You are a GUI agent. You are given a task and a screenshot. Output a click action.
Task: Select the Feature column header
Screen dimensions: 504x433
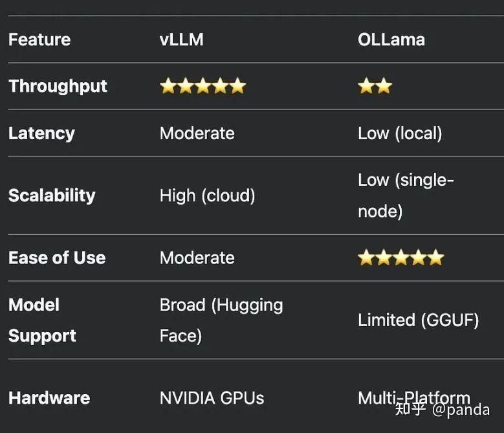39,39
